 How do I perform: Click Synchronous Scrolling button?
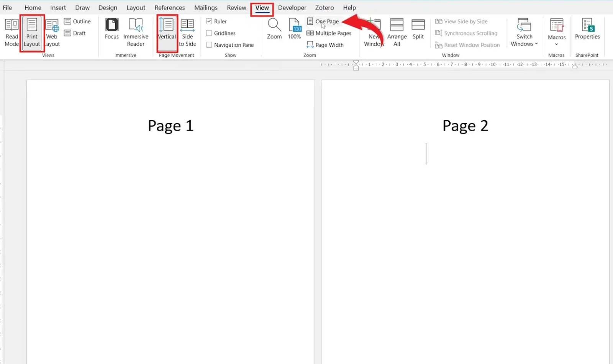(466, 33)
